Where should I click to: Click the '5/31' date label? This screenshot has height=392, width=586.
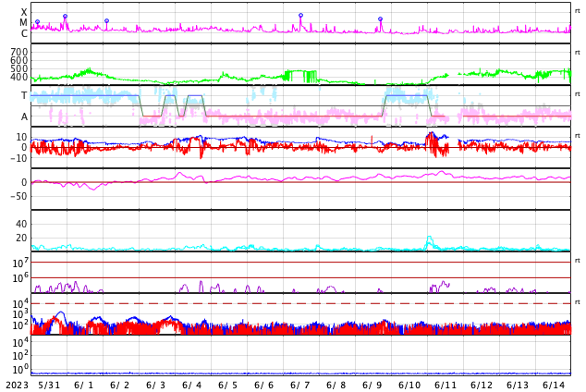(49, 386)
